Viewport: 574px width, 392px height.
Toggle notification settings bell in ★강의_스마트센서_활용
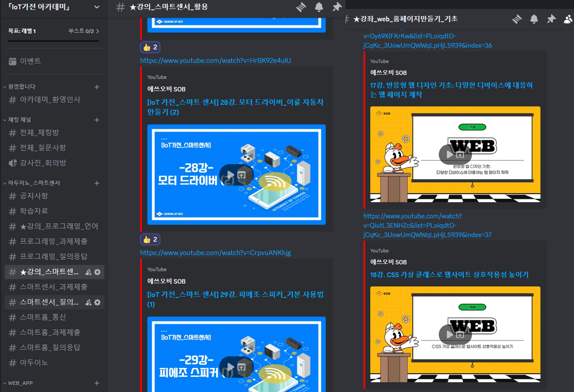tap(318, 7)
